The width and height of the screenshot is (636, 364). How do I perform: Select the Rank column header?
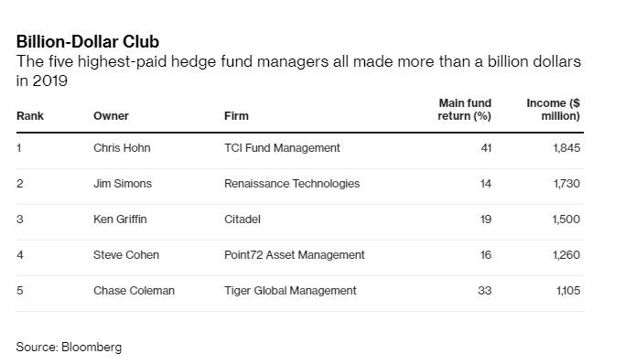pyautogui.click(x=30, y=116)
